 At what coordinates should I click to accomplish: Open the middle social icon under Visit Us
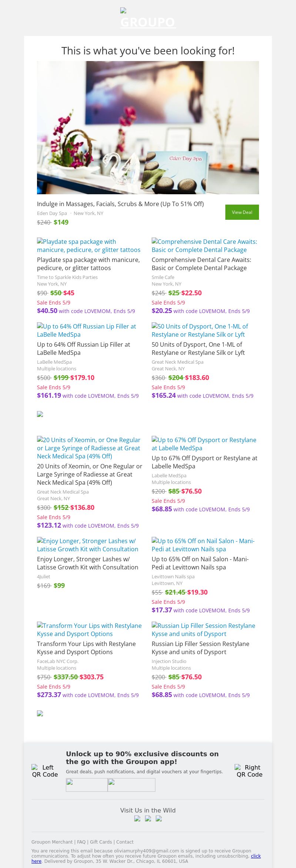[x=148, y=818]
